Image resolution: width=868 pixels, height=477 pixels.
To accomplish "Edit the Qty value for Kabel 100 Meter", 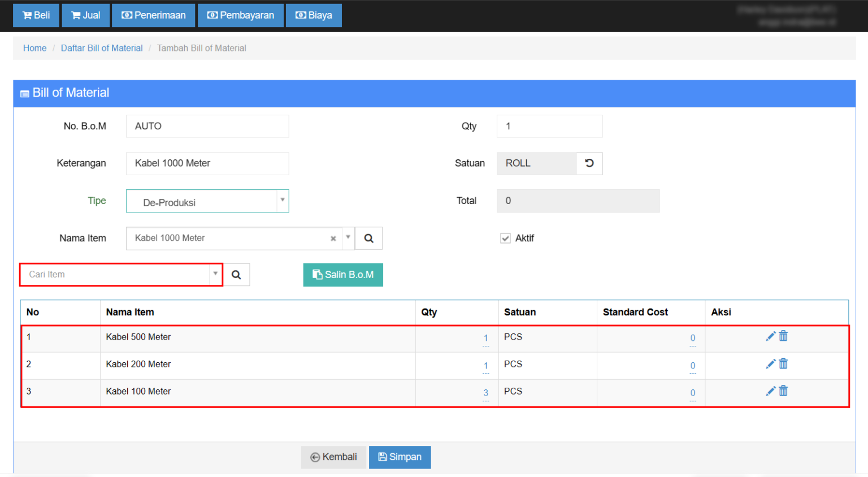I will [x=485, y=392].
